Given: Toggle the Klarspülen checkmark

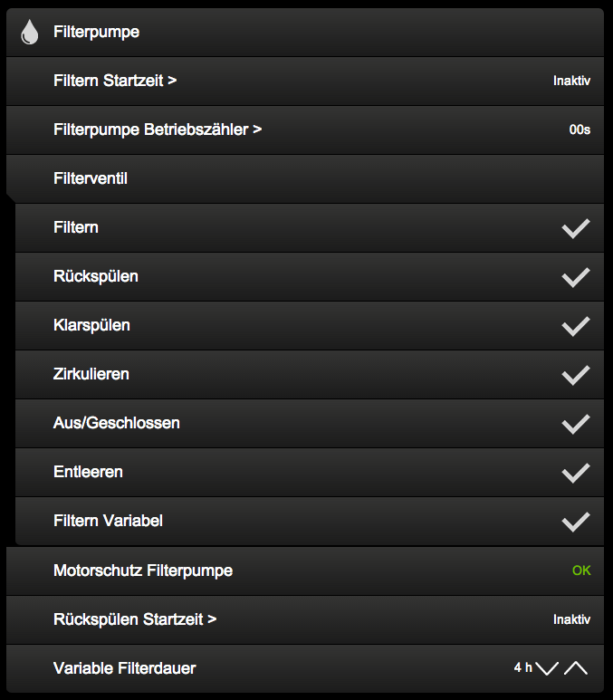Looking at the screenshot, I should point(575,326).
